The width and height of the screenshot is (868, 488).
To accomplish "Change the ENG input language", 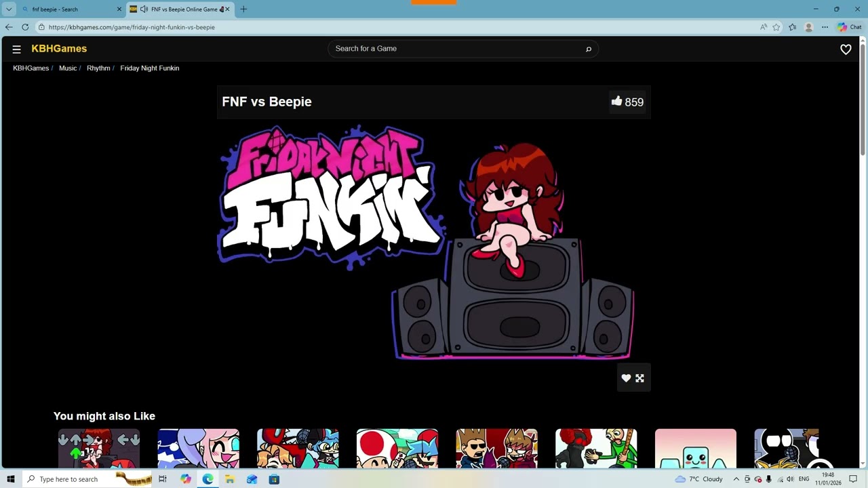I will [x=804, y=479].
